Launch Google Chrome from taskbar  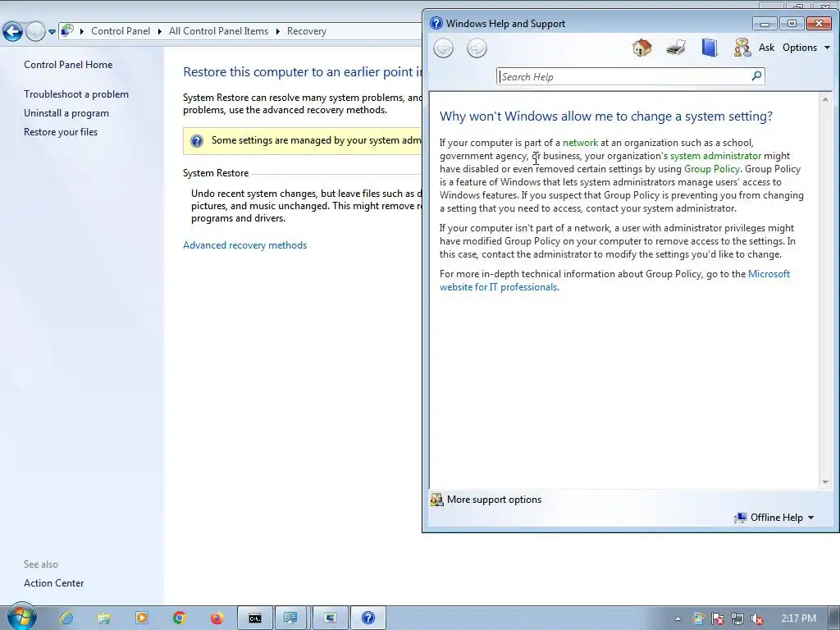pyautogui.click(x=180, y=619)
